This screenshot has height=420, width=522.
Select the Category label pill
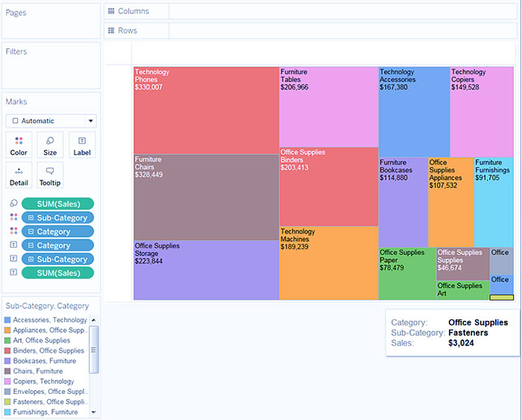point(57,245)
